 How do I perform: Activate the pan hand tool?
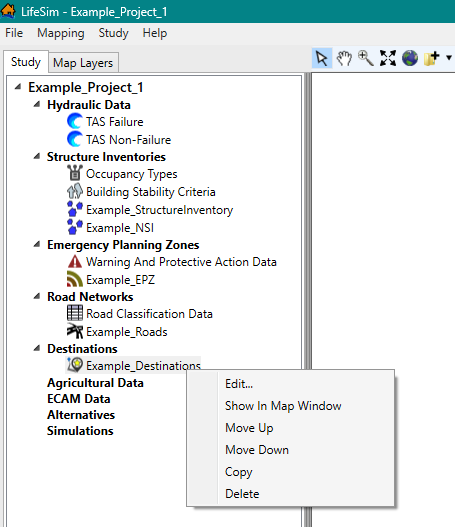pyautogui.click(x=344, y=58)
